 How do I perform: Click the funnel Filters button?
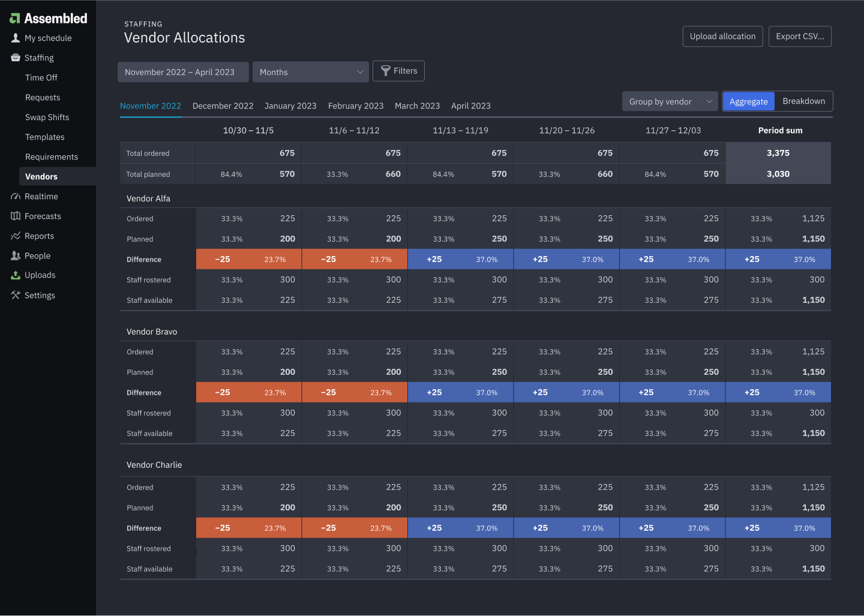[398, 71]
